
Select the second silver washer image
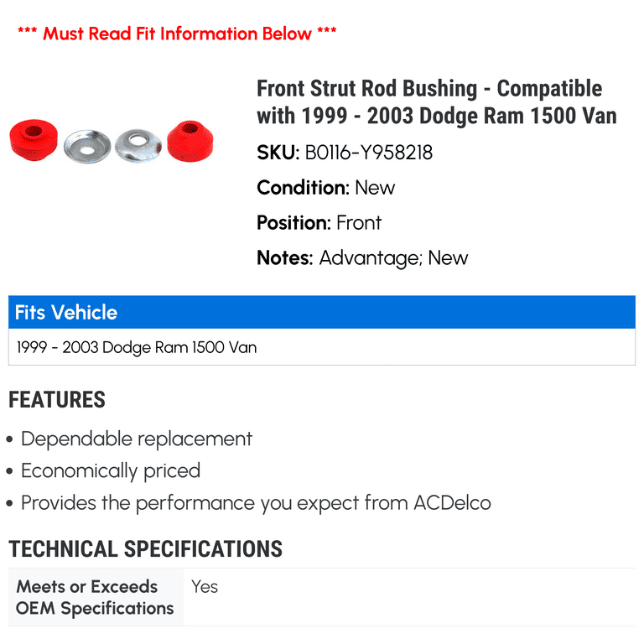click(x=138, y=145)
